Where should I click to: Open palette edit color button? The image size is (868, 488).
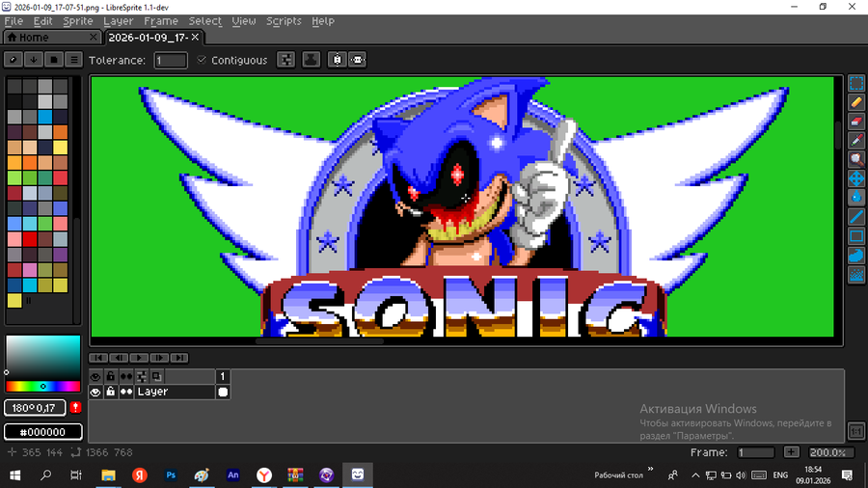click(x=14, y=59)
